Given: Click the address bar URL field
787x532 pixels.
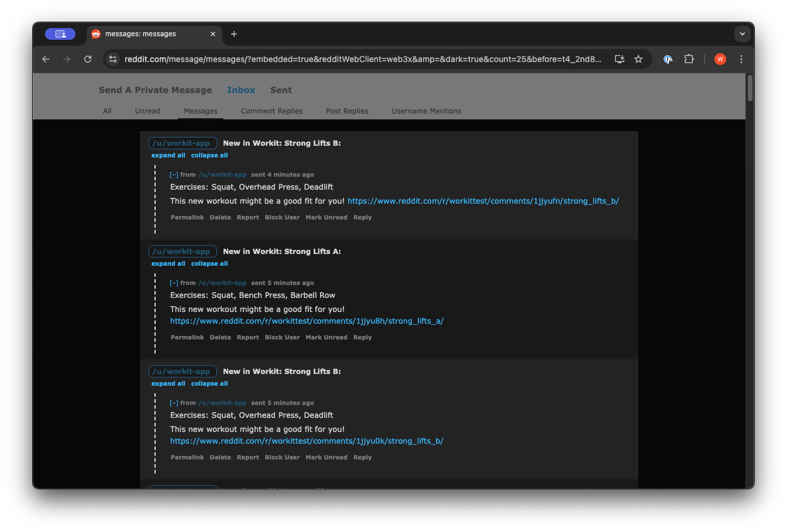Looking at the screenshot, I should point(363,59).
